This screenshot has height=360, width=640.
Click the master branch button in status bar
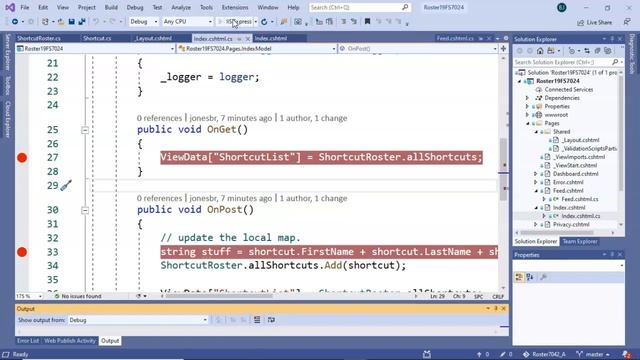coord(593,354)
